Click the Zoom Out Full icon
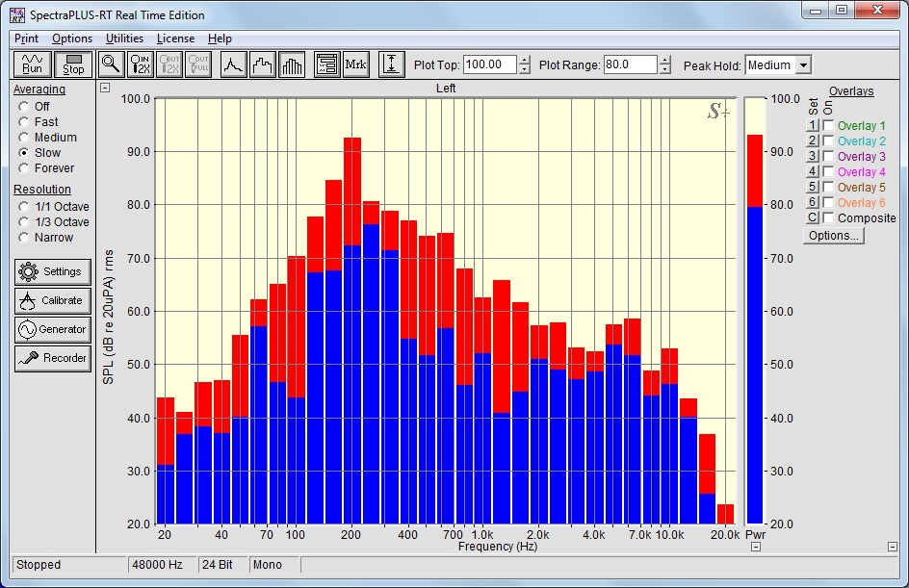909x588 pixels. [x=198, y=64]
